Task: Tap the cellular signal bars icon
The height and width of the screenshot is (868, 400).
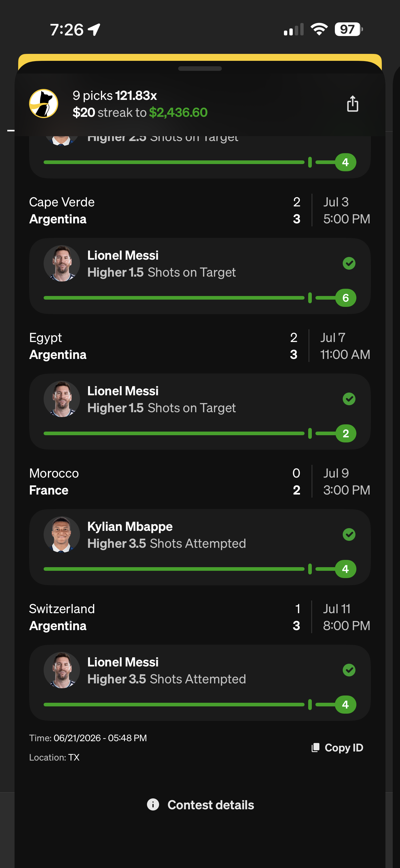Action: [x=294, y=29]
